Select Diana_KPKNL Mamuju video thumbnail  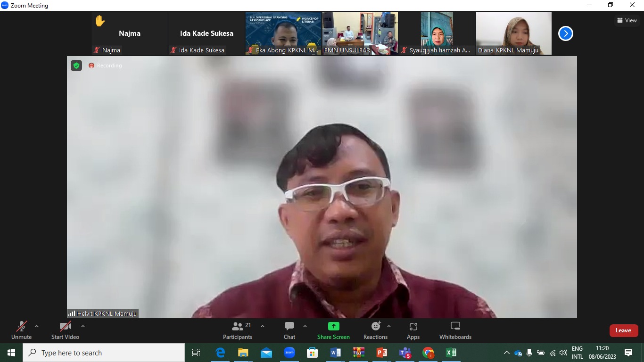[x=513, y=33]
